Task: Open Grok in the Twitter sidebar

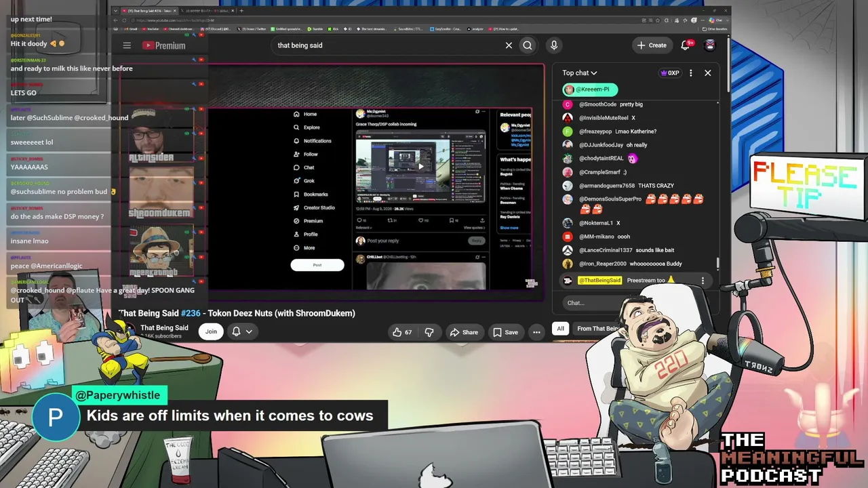Action: (304, 181)
